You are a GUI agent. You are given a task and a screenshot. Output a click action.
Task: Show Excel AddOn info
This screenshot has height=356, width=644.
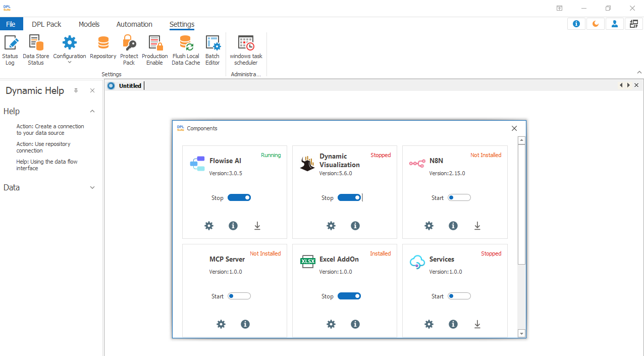[355, 324]
